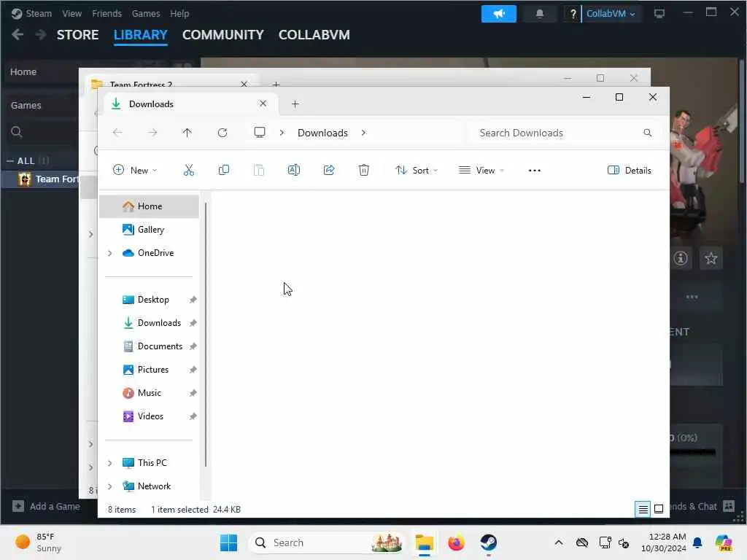Select Gallery in navigation pane
Screen dimensions: 747x560
point(149,230)
